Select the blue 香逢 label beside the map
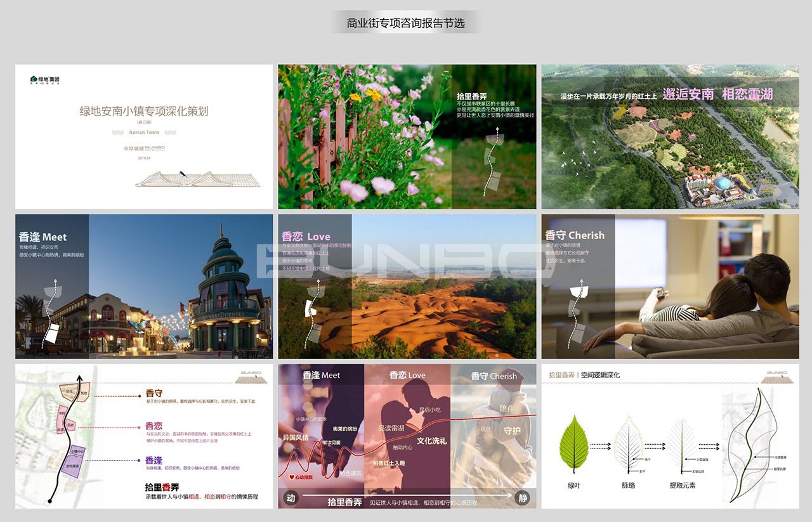This screenshot has height=522, width=812. (154, 460)
